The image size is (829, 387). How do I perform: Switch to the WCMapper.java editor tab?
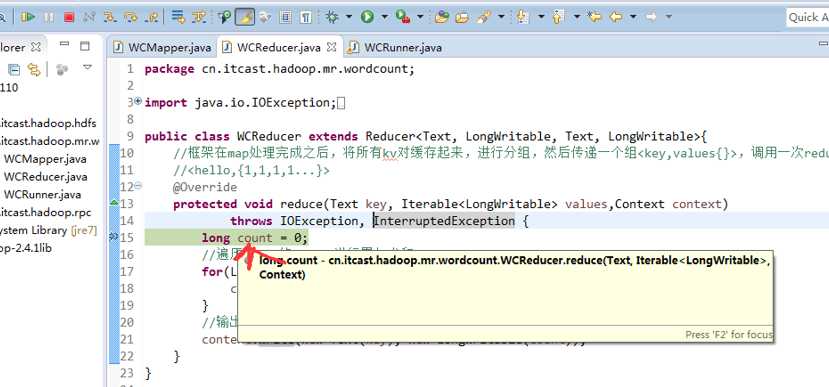click(163, 48)
